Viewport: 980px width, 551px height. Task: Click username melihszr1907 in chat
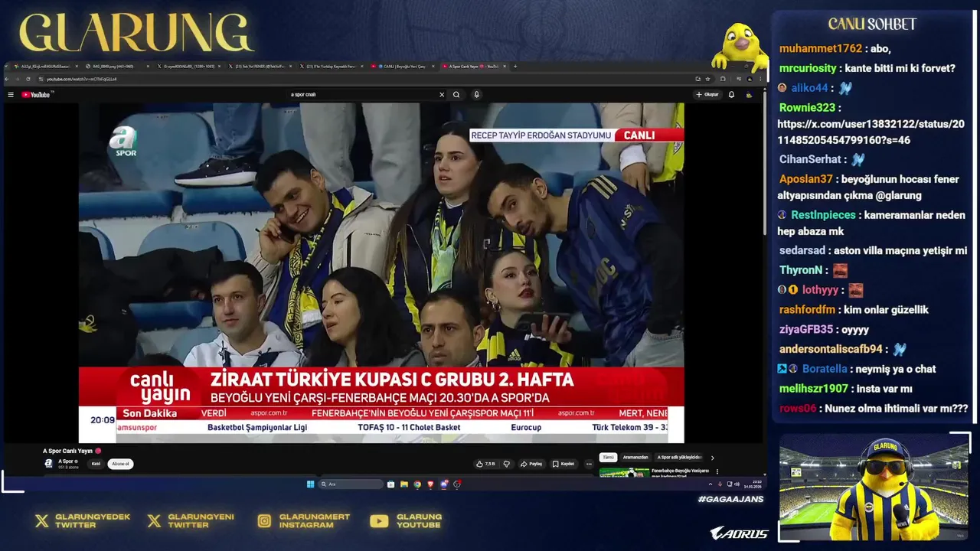point(814,389)
